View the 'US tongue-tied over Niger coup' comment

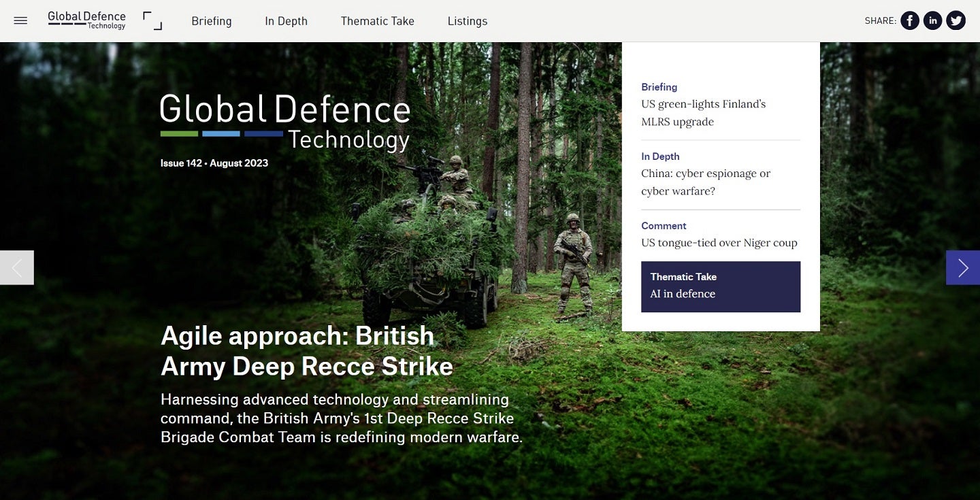719,242
